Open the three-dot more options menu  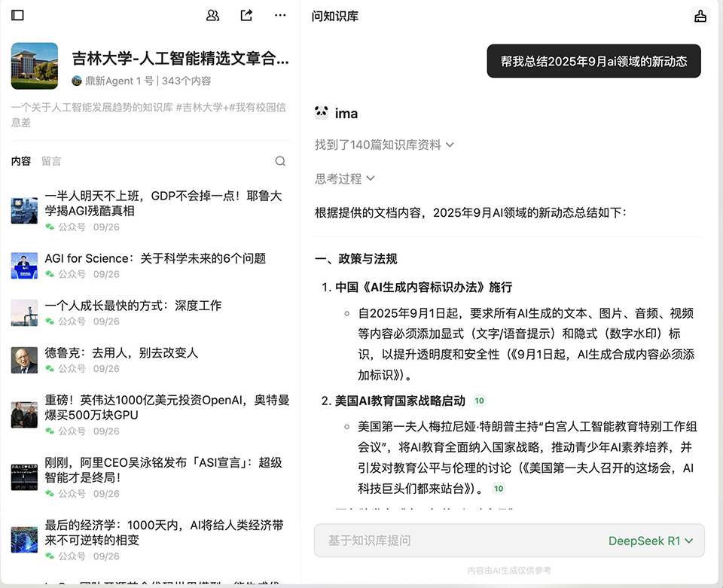(x=280, y=15)
